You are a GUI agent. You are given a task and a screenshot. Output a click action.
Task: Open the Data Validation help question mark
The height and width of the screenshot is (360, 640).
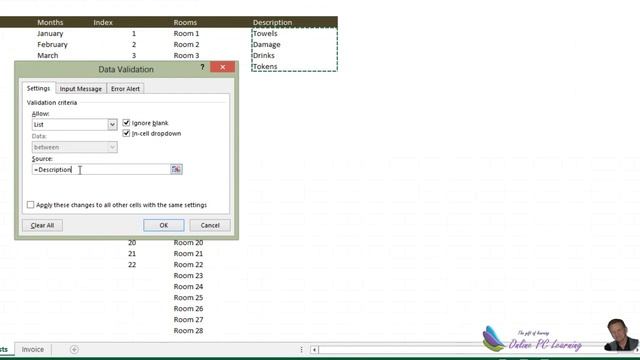click(202, 67)
